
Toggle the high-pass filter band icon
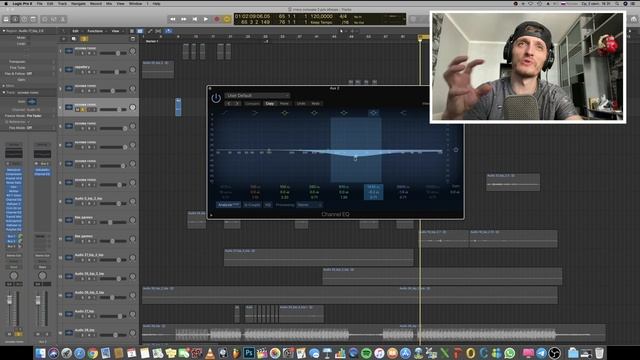pyautogui.click(x=225, y=113)
